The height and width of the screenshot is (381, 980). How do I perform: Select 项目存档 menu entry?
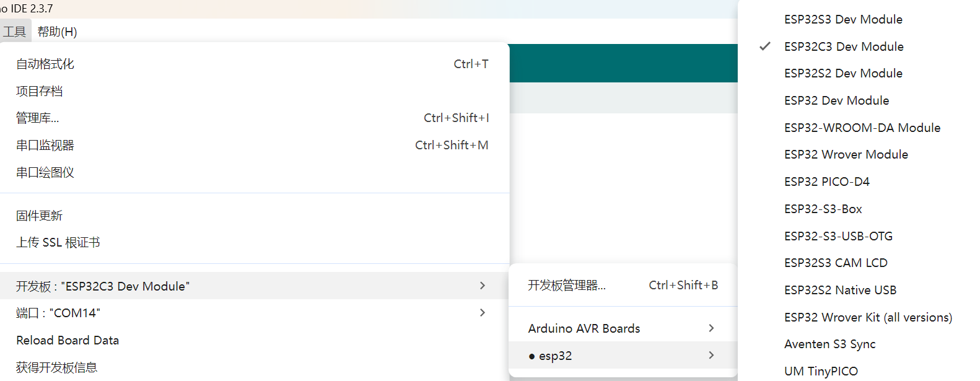tap(255, 91)
